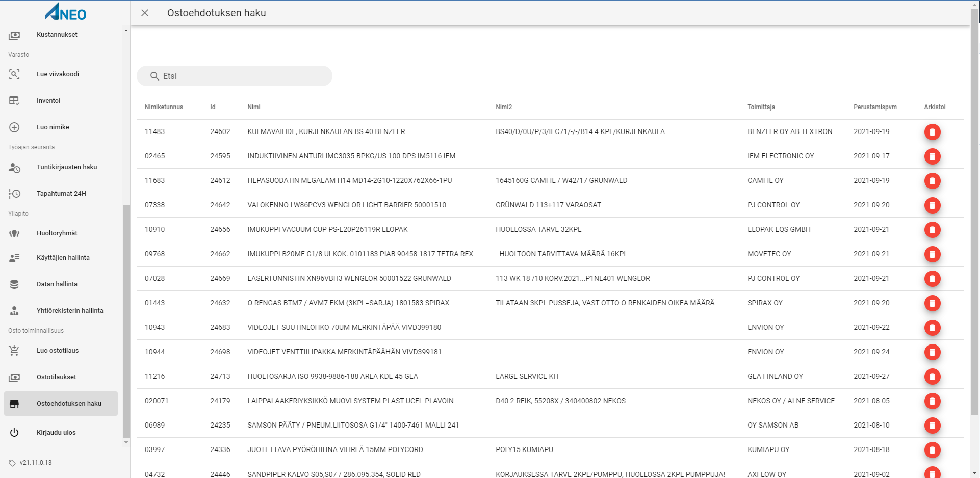Sort by Toimittaja column header
The height and width of the screenshot is (478, 980).
coord(761,107)
